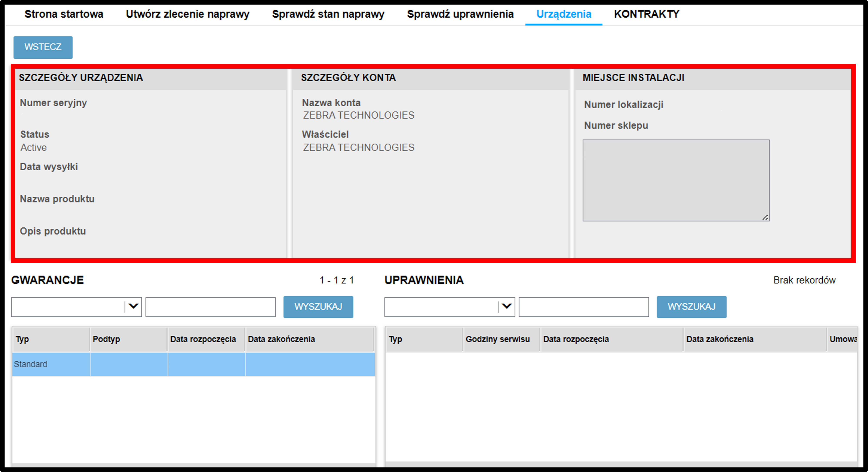Open Sprawdź uprawnienia tab
This screenshot has height=472, width=868.
[x=460, y=14]
